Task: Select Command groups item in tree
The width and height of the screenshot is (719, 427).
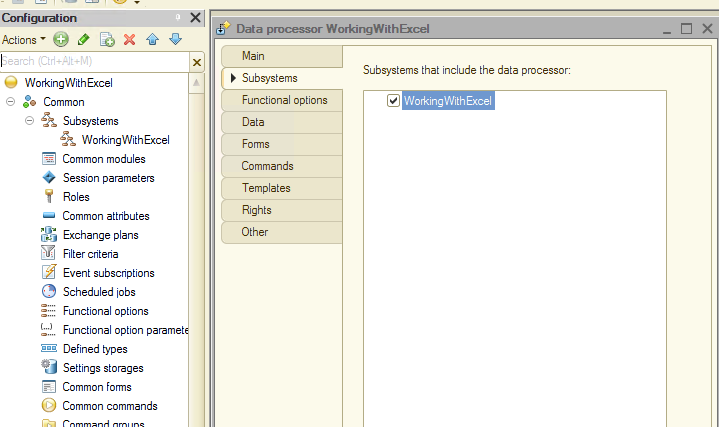Action: point(103,422)
